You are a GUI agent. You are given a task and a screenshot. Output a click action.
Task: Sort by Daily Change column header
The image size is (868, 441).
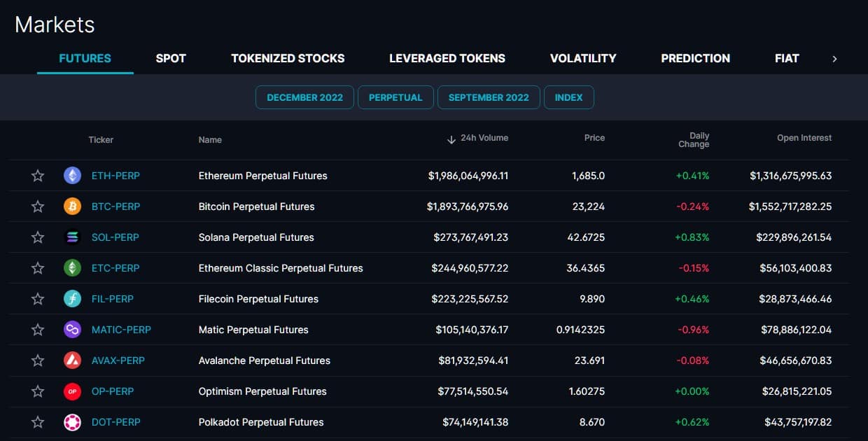coord(694,140)
